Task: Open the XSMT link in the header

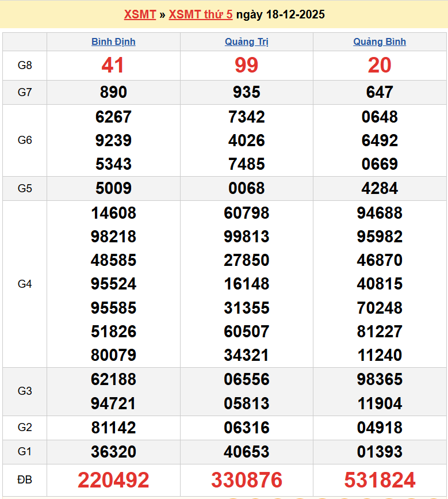Action: point(140,14)
